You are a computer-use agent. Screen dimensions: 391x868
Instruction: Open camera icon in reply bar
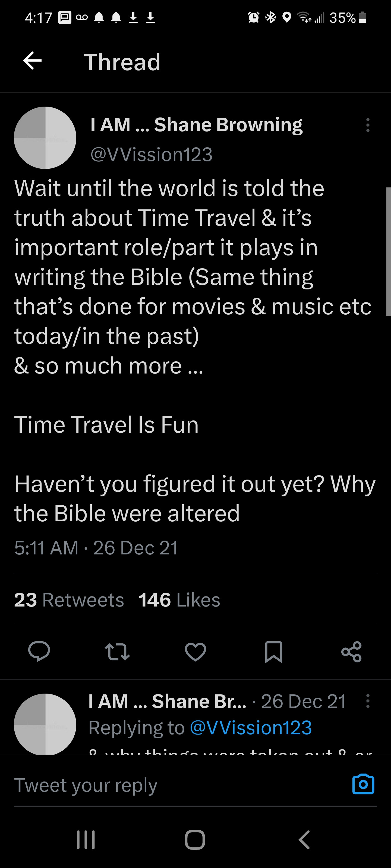tap(363, 784)
